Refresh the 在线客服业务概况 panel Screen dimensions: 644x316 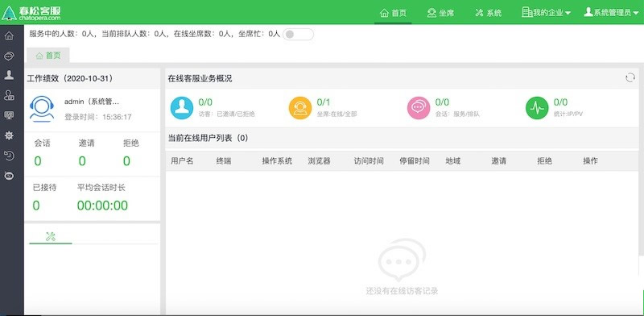[x=630, y=77]
